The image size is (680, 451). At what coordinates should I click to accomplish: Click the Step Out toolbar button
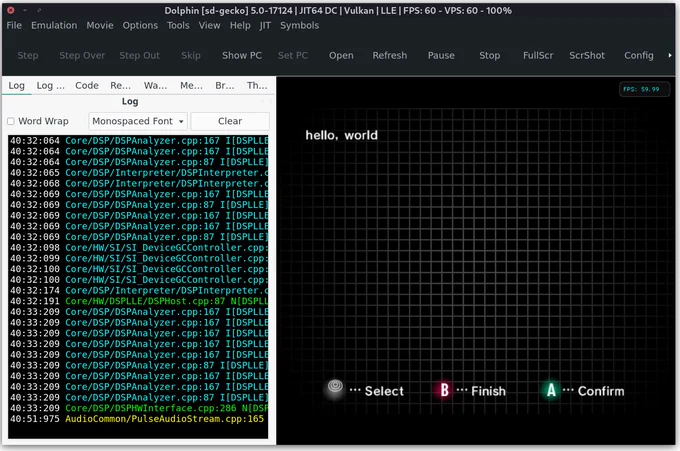point(139,56)
